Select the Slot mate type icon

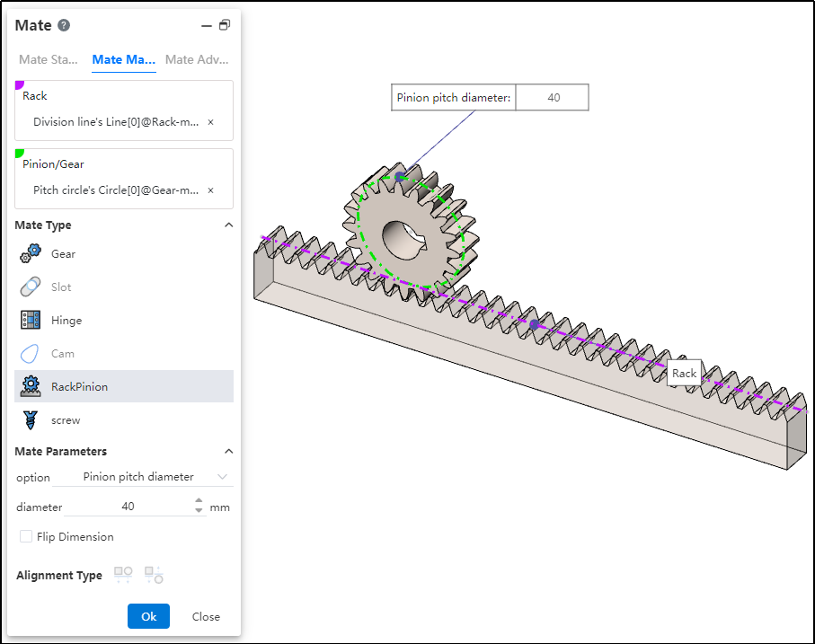pos(31,287)
